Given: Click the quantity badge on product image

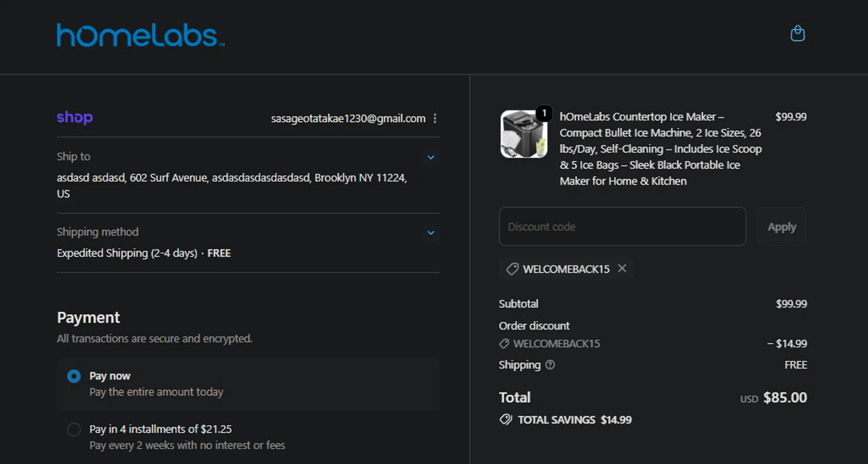Looking at the screenshot, I should click(543, 113).
